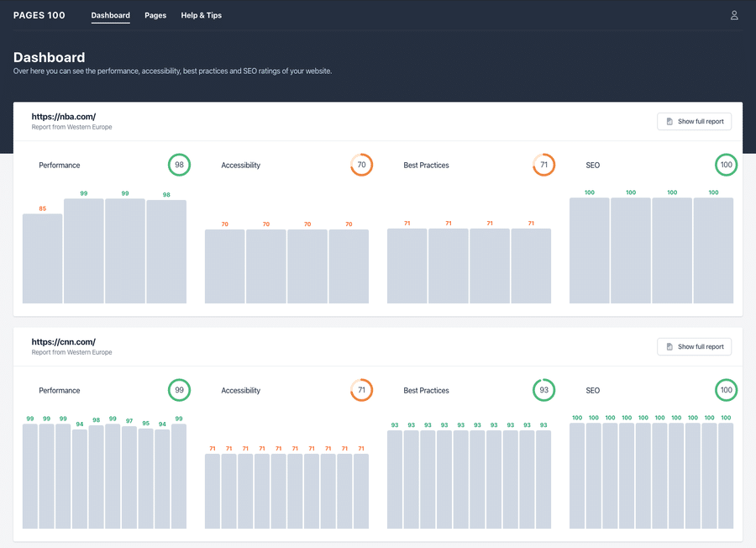Click the nba.com Best Practices label
The image size is (756, 548).
point(426,166)
